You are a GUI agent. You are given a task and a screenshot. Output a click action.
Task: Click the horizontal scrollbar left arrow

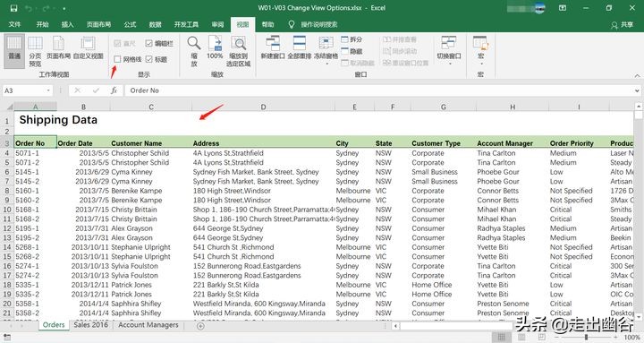coord(395,326)
